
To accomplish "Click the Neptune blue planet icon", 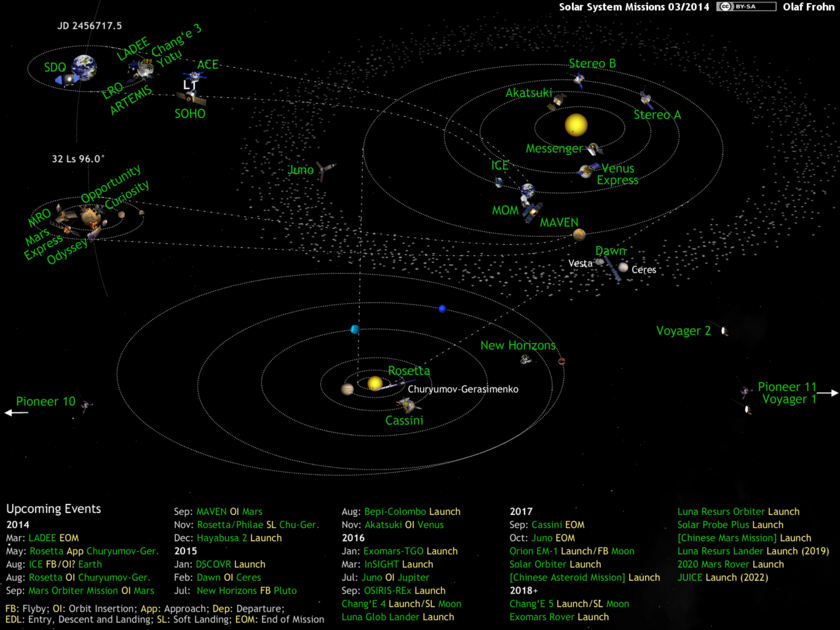I will pyautogui.click(x=442, y=309).
